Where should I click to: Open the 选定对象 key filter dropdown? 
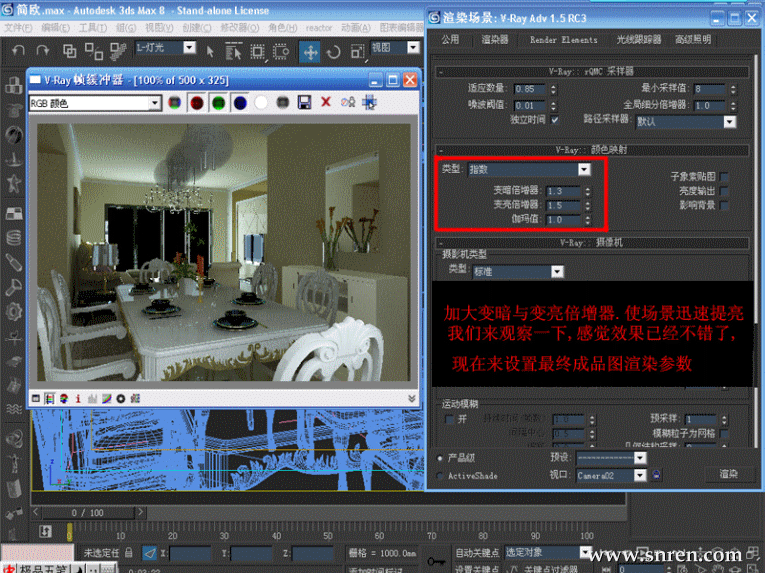[585, 553]
